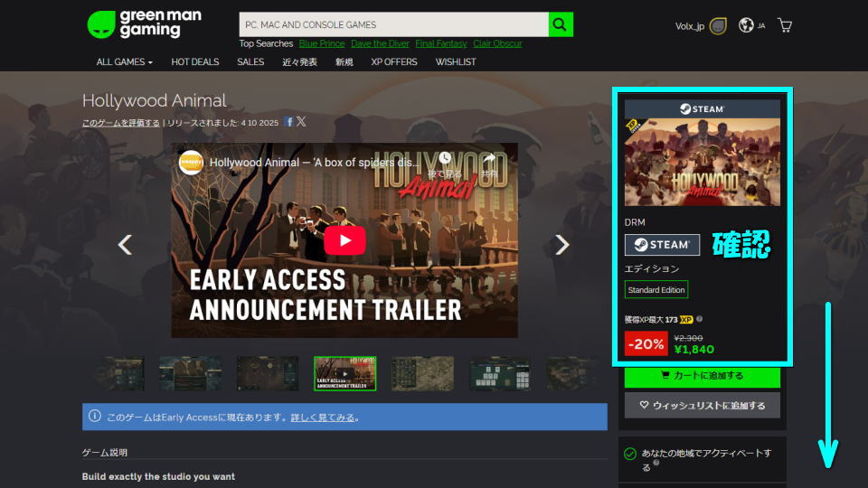Click the ウィッシュリストに追加する button

point(702,405)
